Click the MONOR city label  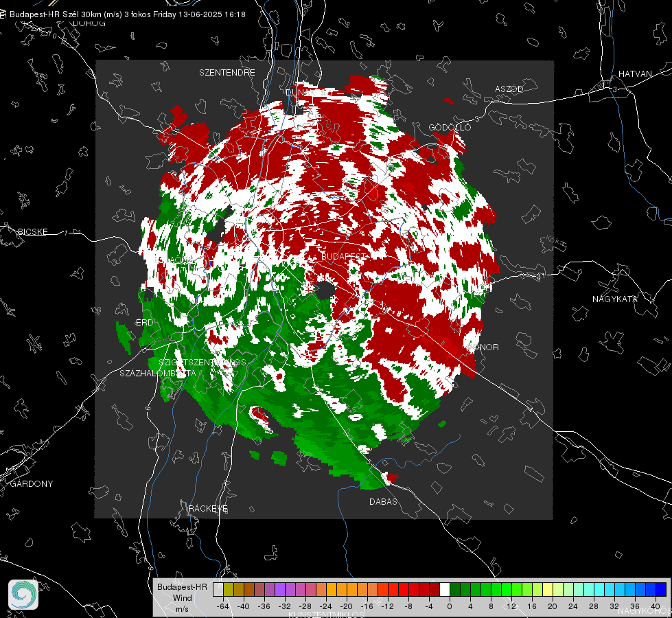coord(483,347)
